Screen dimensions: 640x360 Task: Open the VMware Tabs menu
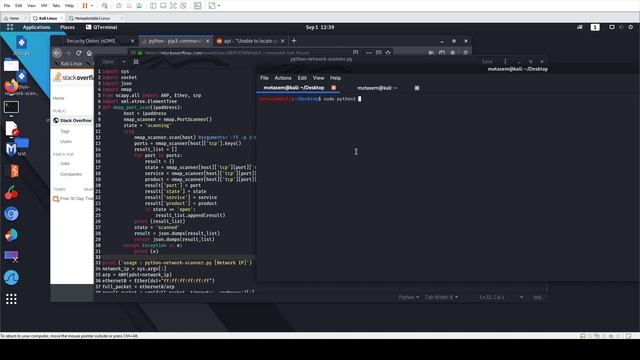pos(56,6)
